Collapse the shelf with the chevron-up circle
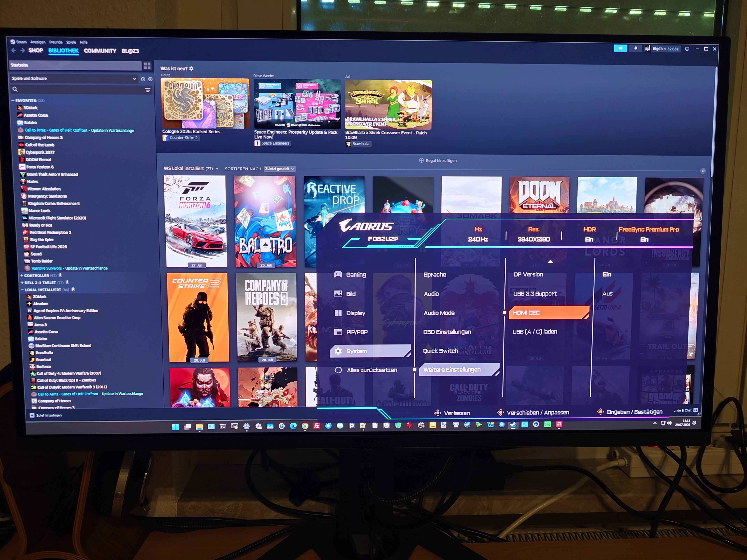 click(703, 171)
